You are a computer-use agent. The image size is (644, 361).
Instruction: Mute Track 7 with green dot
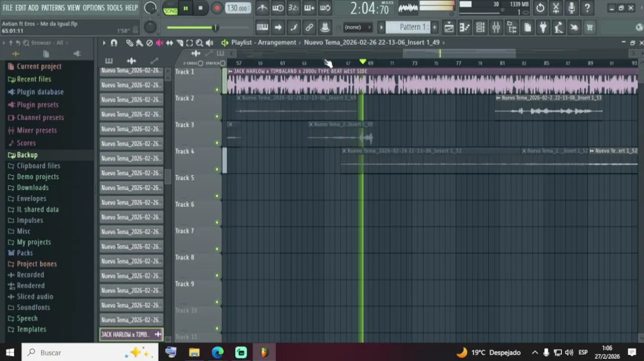[217, 249]
